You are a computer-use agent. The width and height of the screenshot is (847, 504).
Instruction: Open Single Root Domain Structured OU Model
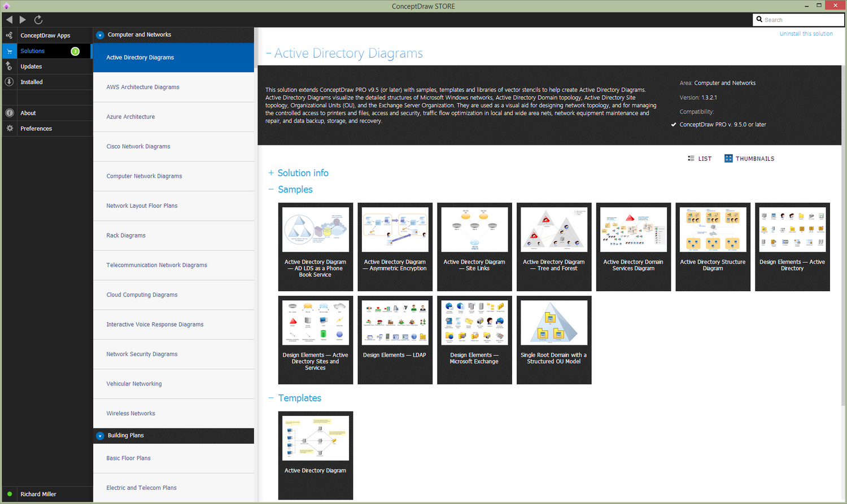[x=554, y=340]
